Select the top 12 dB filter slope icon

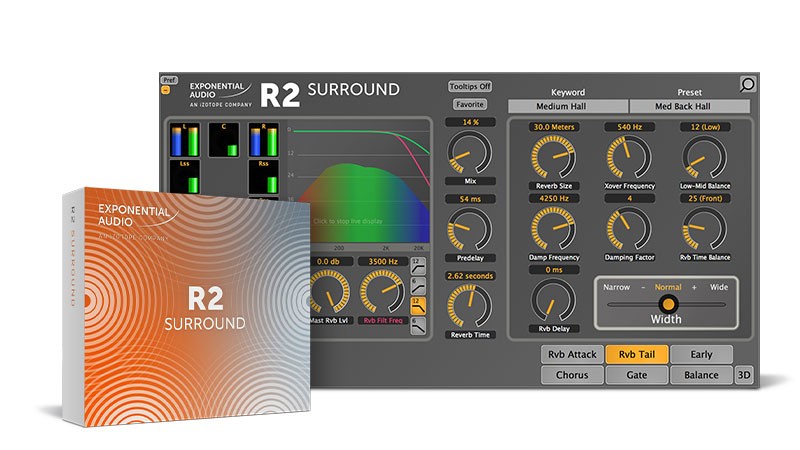coord(418,266)
